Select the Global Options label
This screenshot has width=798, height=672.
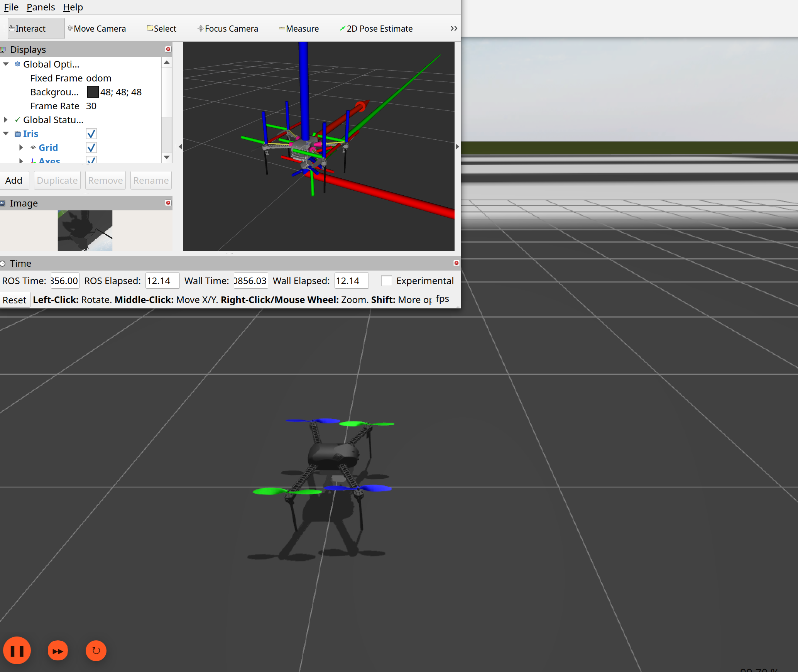(x=51, y=64)
